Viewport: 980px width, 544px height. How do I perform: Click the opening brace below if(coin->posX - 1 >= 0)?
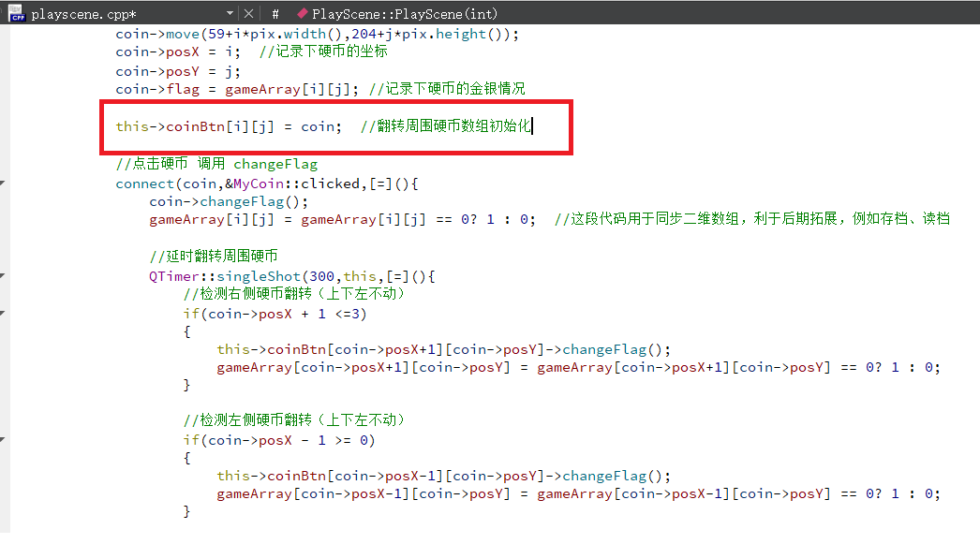pyautogui.click(x=186, y=458)
